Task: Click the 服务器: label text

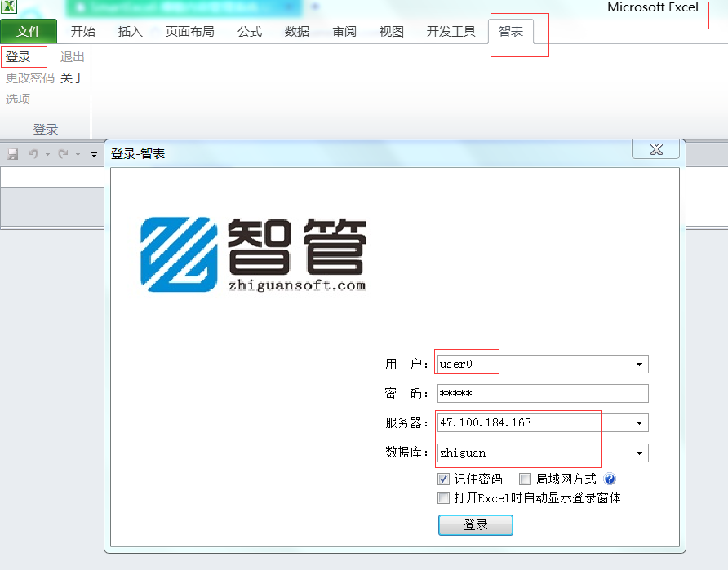Action: [406, 423]
